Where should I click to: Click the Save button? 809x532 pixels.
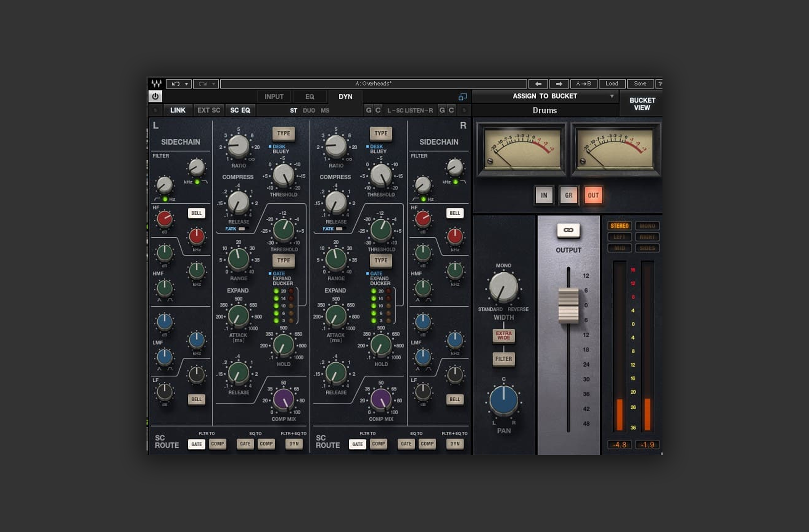pos(640,84)
